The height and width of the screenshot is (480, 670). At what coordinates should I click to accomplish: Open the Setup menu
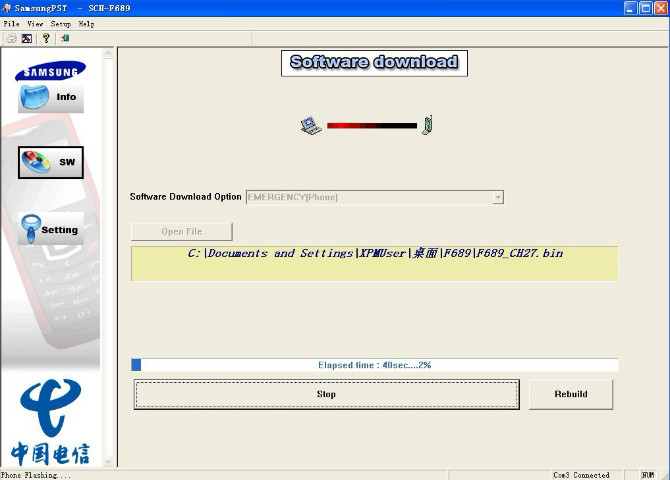61,24
